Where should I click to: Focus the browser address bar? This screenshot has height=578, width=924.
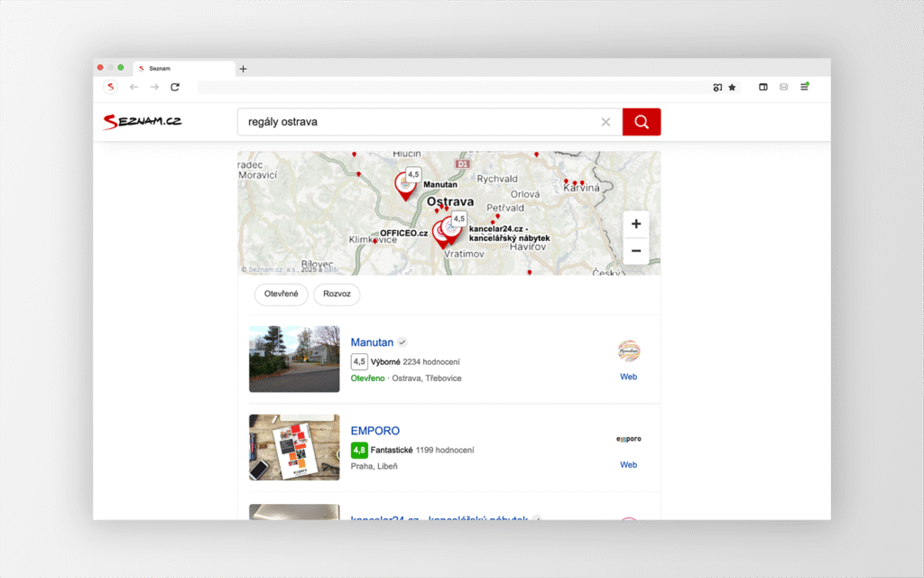pyautogui.click(x=454, y=88)
